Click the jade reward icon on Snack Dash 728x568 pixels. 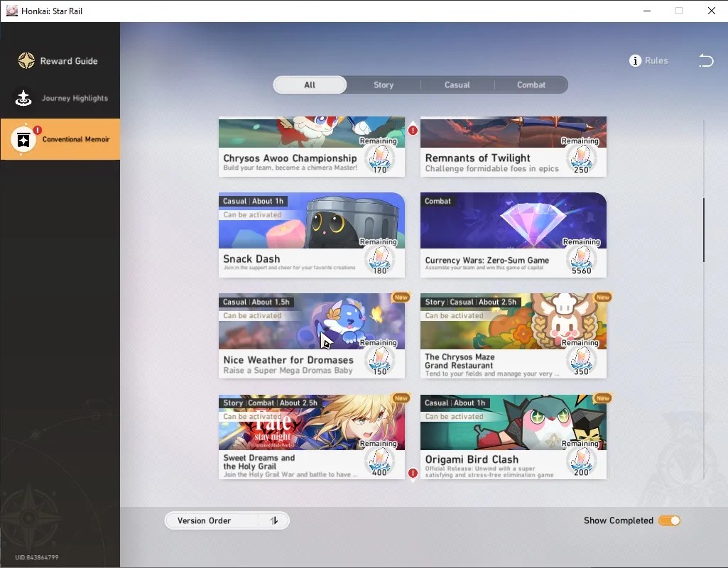click(x=380, y=258)
